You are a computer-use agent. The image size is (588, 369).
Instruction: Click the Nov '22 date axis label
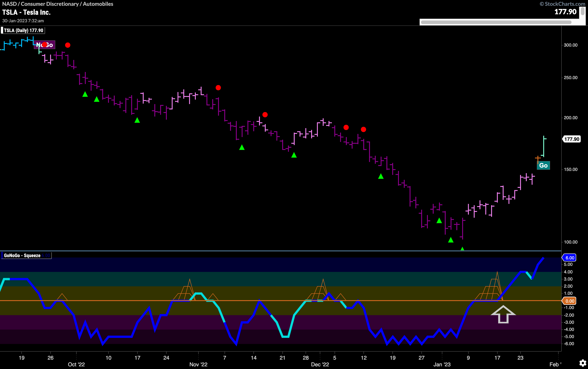[198, 364]
